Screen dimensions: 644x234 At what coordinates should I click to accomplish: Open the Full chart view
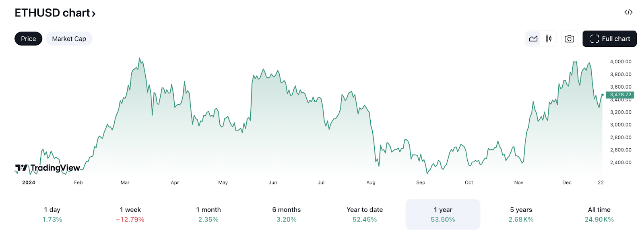(x=609, y=39)
